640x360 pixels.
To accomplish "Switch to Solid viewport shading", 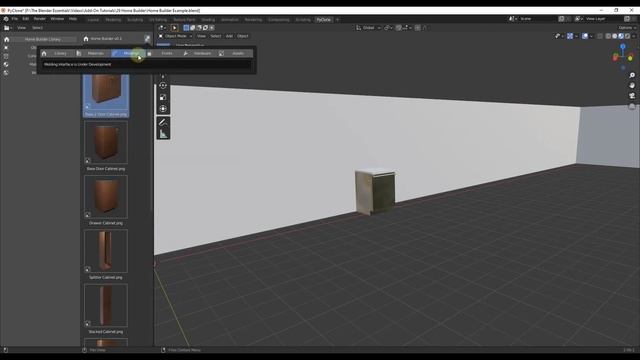I will click(x=615, y=36).
